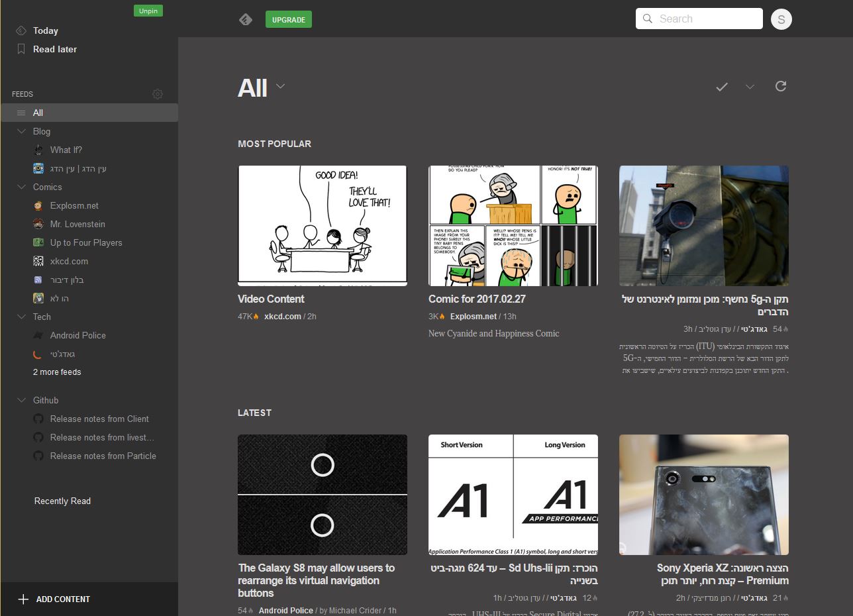Viewport: 853px width, 616px height.
Task: Refresh the feed list
Action: [x=781, y=86]
